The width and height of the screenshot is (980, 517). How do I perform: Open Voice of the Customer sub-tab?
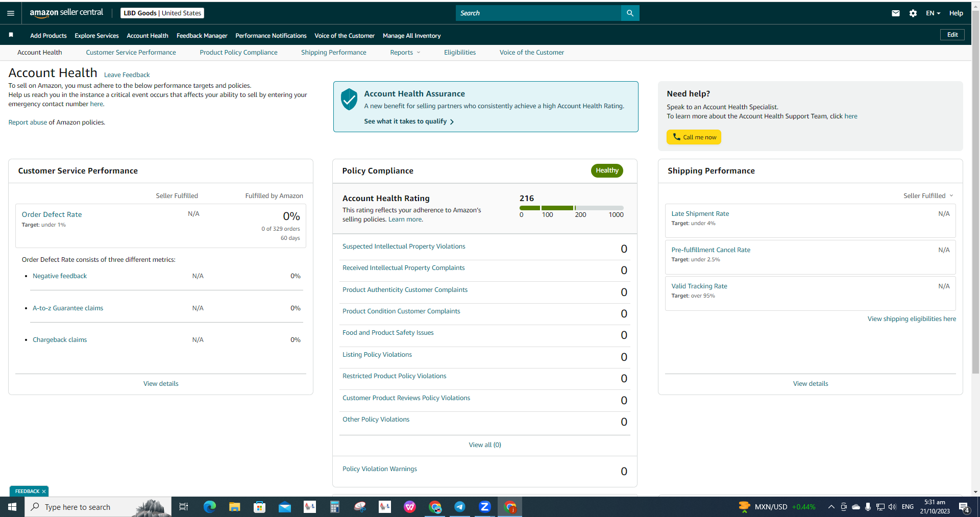coord(532,53)
